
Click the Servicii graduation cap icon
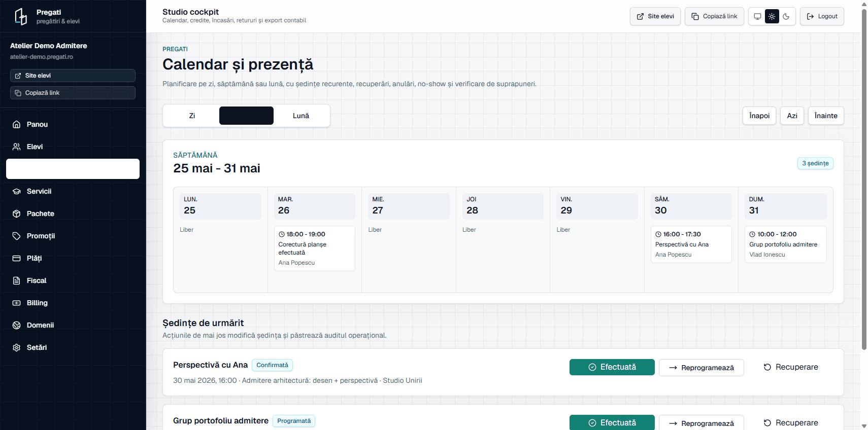click(17, 191)
